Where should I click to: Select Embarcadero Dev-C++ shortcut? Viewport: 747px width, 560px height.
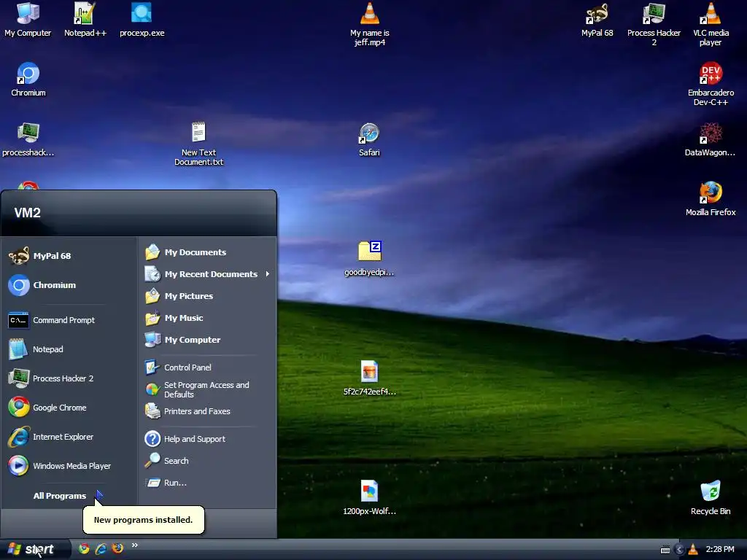click(711, 84)
